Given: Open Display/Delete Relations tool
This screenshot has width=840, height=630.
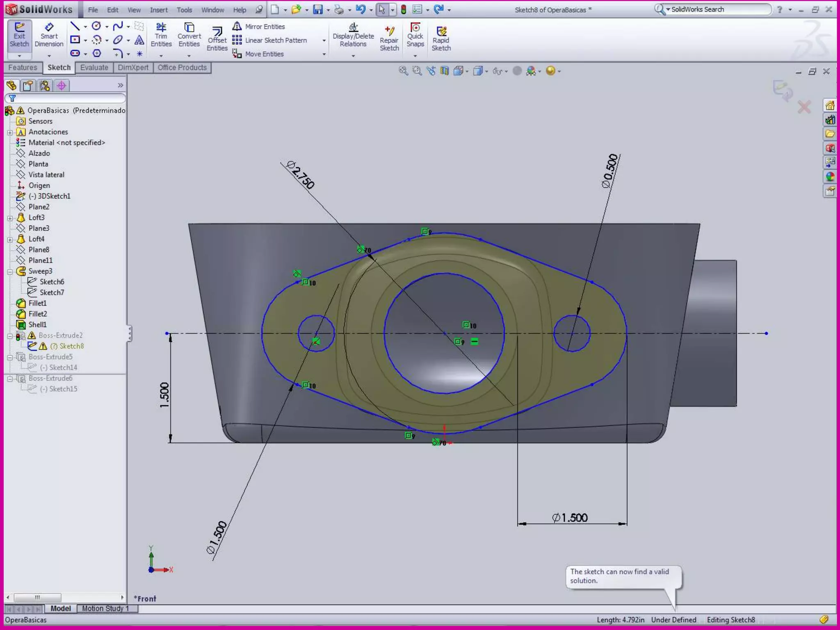Looking at the screenshot, I should click(x=353, y=35).
